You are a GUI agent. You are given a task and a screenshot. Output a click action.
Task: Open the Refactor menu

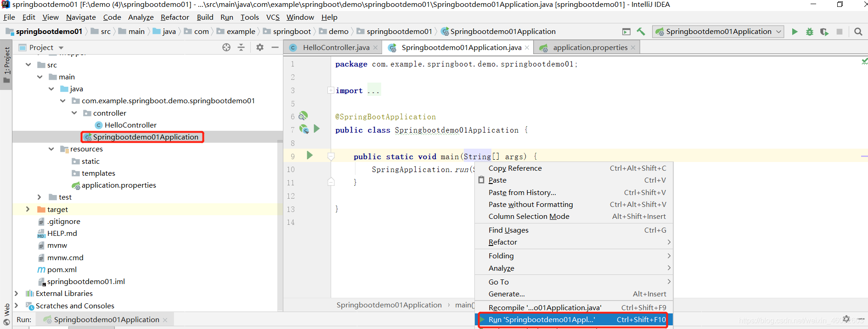(x=175, y=17)
